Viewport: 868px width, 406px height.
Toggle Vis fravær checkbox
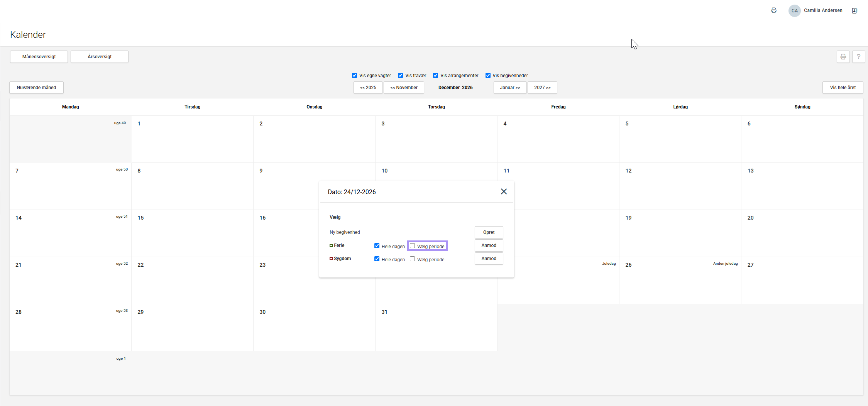click(400, 76)
